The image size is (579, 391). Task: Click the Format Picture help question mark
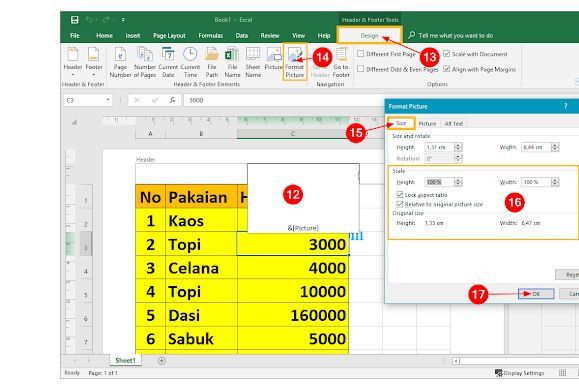[x=565, y=106]
